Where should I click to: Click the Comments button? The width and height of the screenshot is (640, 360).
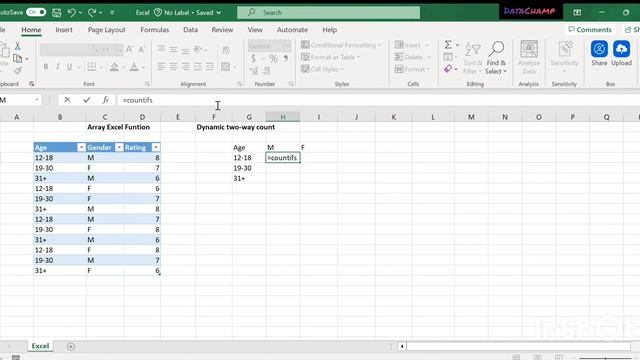(x=590, y=29)
